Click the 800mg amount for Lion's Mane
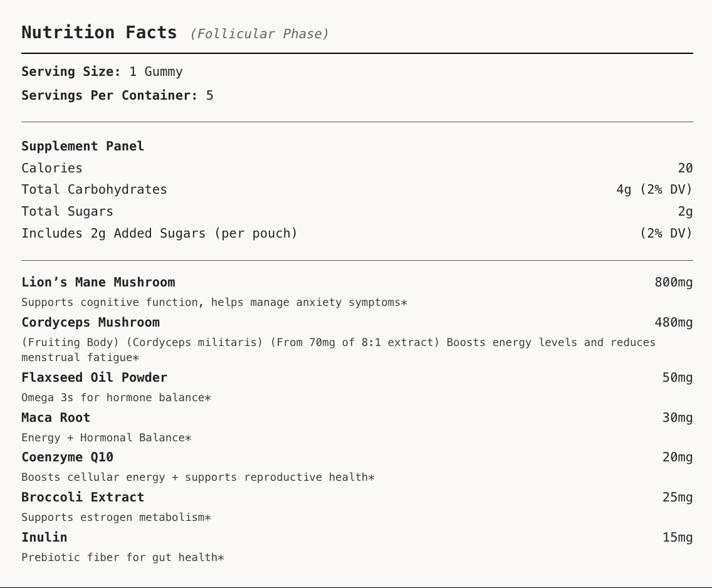712x588 pixels. click(x=673, y=282)
